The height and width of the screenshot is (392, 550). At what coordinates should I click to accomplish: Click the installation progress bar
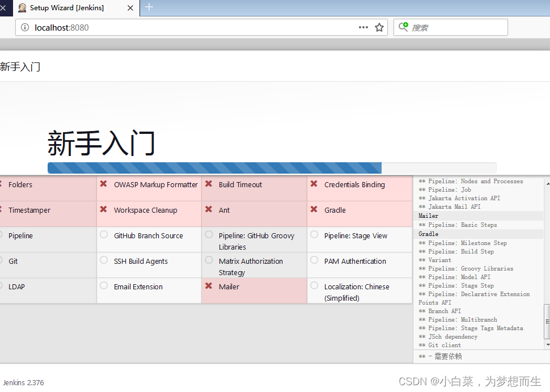tap(272, 168)
